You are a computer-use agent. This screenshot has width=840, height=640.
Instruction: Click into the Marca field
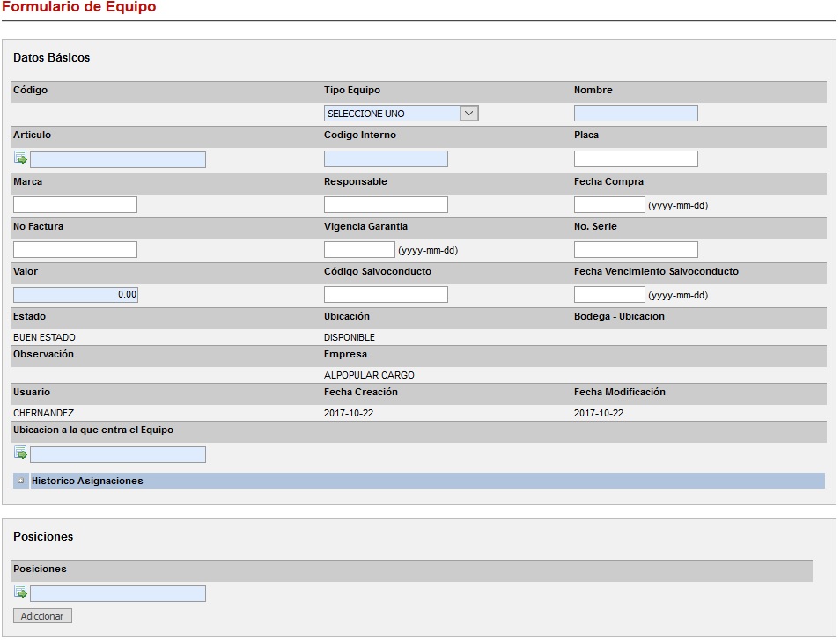pos(75,205)
